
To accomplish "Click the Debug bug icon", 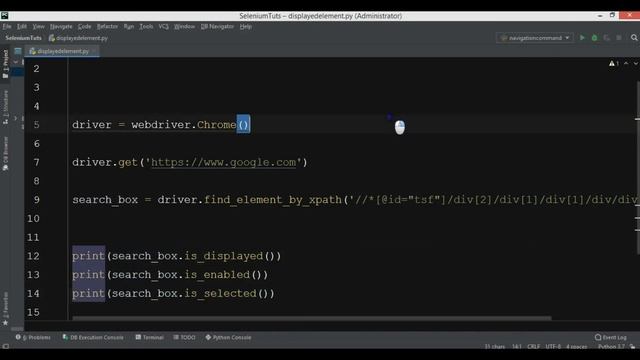I will tap(595, 38).
